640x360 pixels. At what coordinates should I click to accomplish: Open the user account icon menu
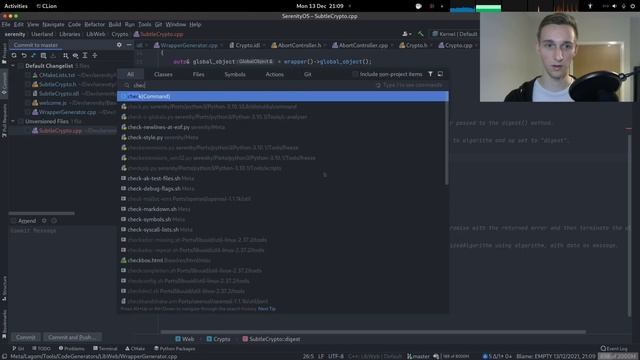[x=407, y=34]
